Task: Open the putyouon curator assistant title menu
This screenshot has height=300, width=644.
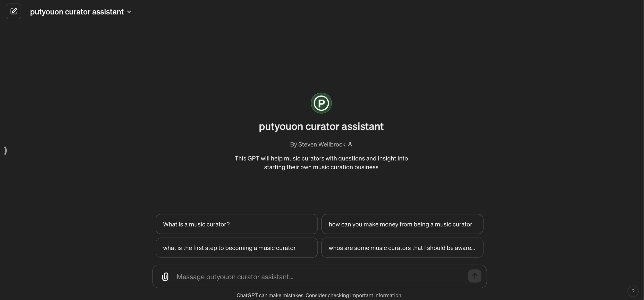Action: [x=77, y=12]
